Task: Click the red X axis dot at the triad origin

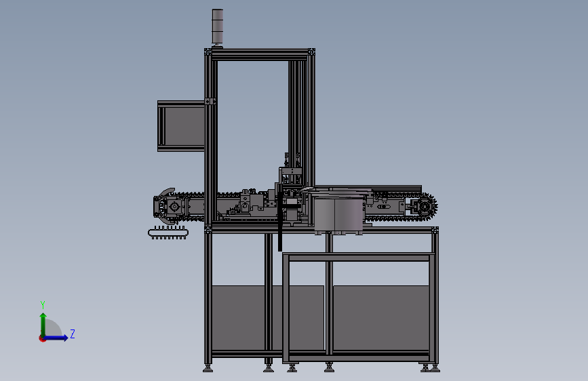Action: pyautogui.click(x=42, y=338)
